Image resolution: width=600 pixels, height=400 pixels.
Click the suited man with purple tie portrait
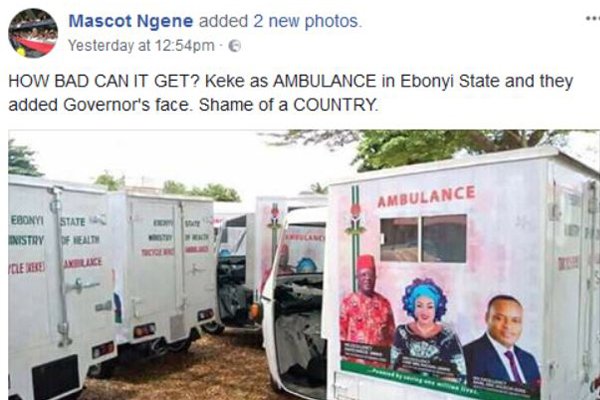tap(502, 343)
